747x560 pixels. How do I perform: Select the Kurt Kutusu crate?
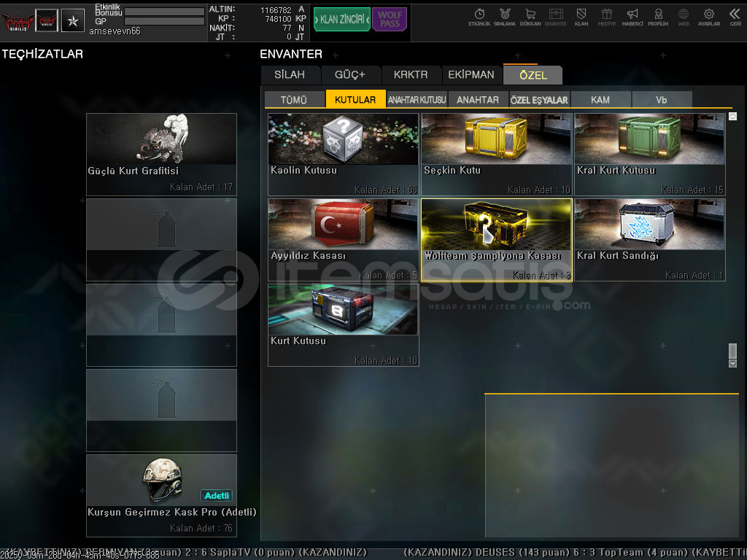click(x=344, y=325)
